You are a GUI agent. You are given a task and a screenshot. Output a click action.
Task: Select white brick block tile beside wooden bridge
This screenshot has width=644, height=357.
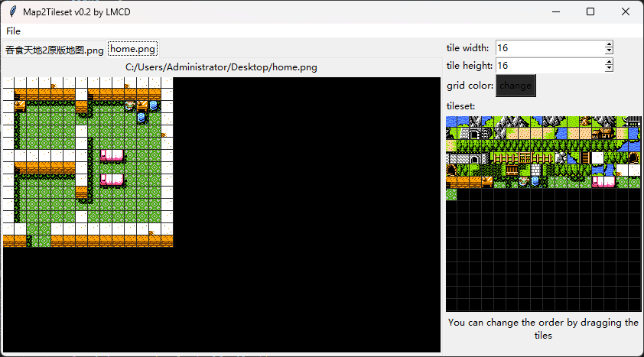point(538,170)
